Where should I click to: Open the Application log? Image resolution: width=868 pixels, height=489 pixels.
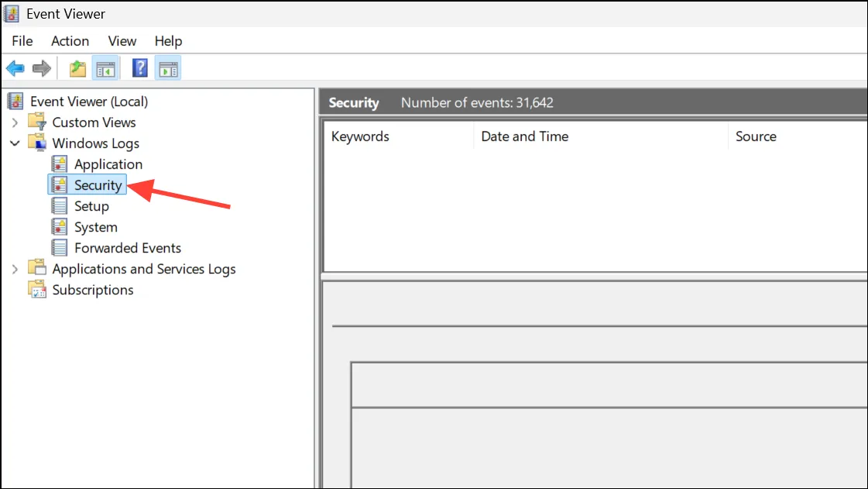pyautogui.click(x=108, y=164)
